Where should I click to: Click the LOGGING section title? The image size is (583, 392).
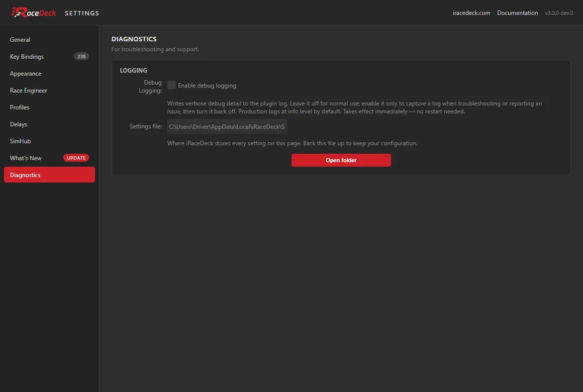133,70
